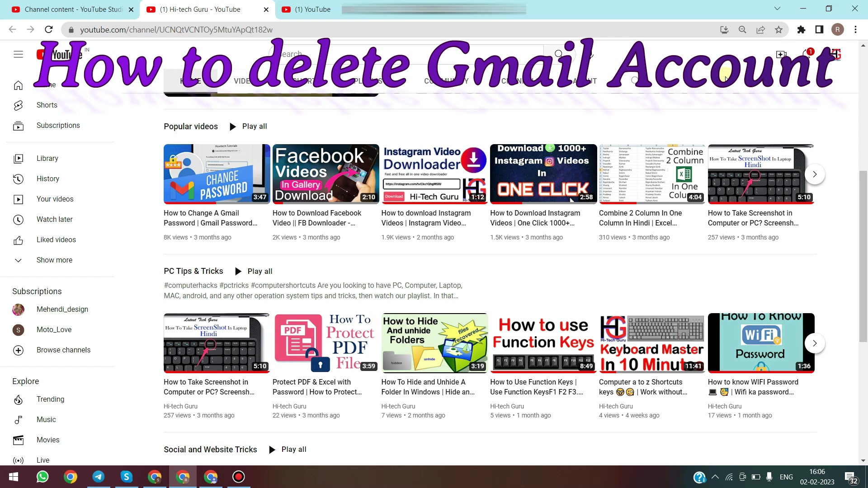
Task: Open WhatsApp from the taskbar
Action: click(42, 477)
